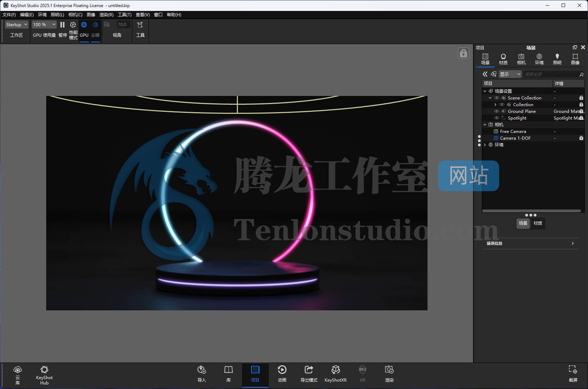This screenshot has height=389, width=588.
Task: Open the 文件(F) menu
Action: pyautogui.click(x=9, y=15)
